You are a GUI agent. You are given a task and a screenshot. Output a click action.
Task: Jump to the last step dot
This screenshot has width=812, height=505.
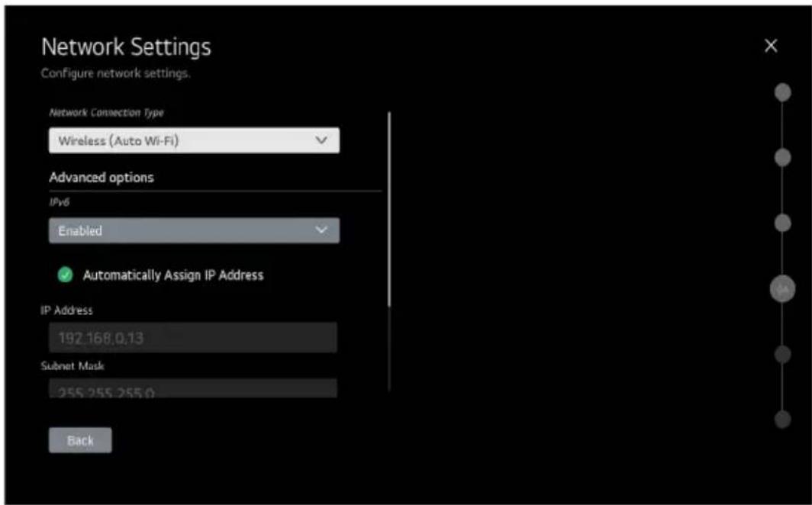782,419
